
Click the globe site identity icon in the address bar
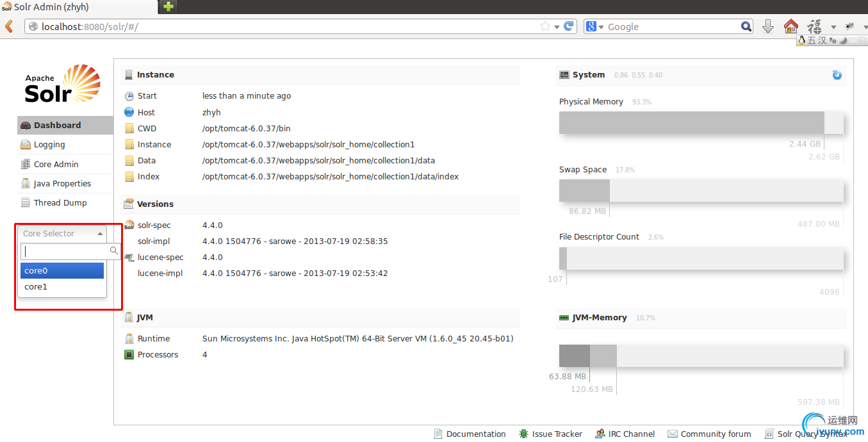[33, 27]
